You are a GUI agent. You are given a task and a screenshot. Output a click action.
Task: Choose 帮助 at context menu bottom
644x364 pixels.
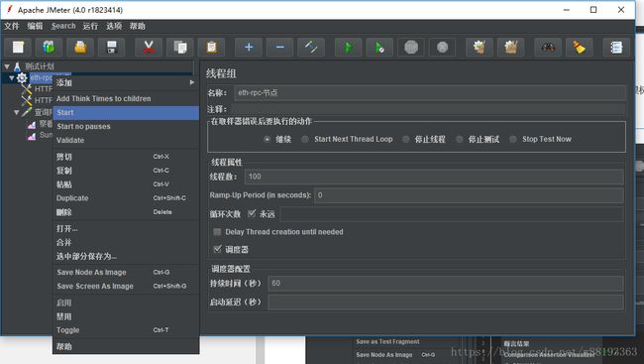pos(126,347)
